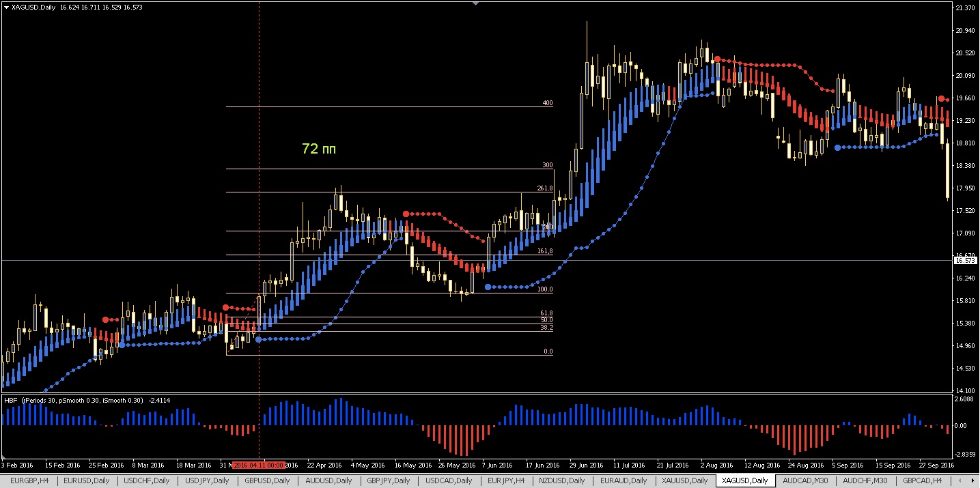
Task: Click the 22 Apr 2016 date on time axis
Action: 324,465
